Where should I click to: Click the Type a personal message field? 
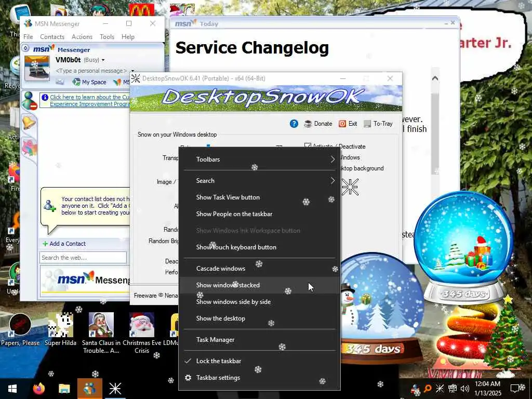click(x=91, y=71)
